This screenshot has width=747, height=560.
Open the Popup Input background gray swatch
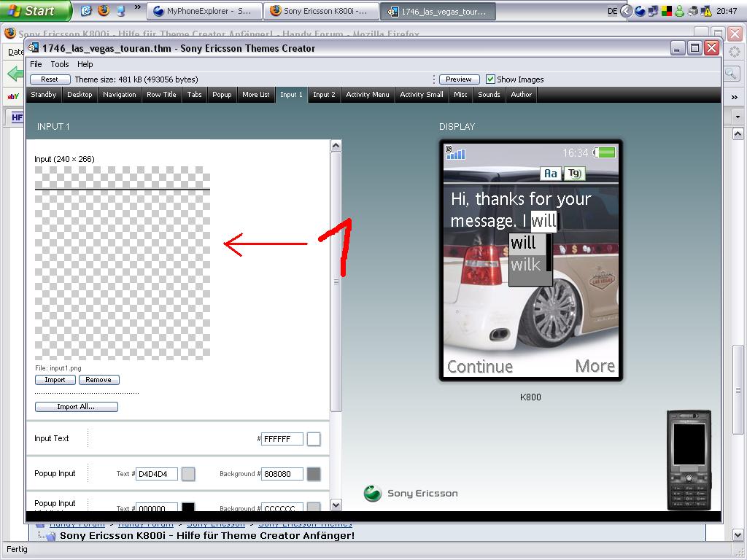(314, 474)
